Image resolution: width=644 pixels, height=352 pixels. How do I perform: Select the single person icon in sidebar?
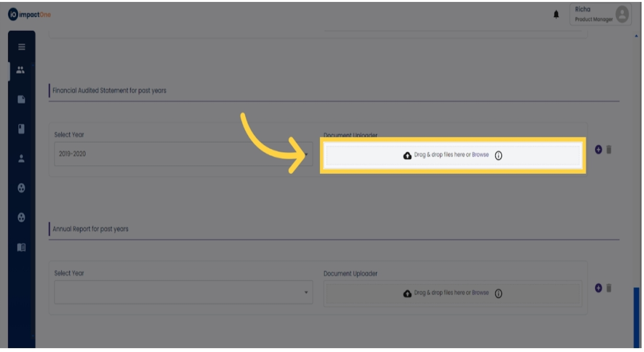[x=22, y=160]
